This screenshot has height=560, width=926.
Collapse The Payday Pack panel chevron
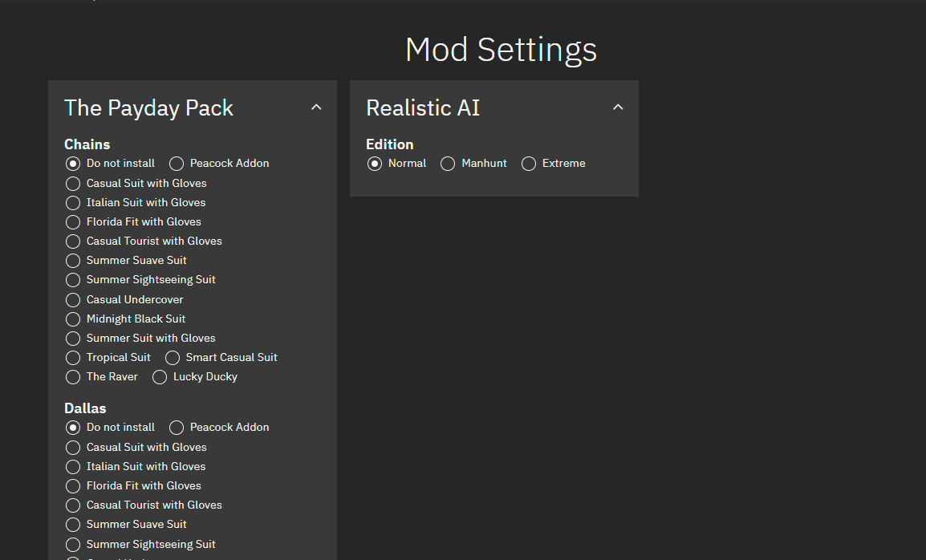click(x=316, y=108)
